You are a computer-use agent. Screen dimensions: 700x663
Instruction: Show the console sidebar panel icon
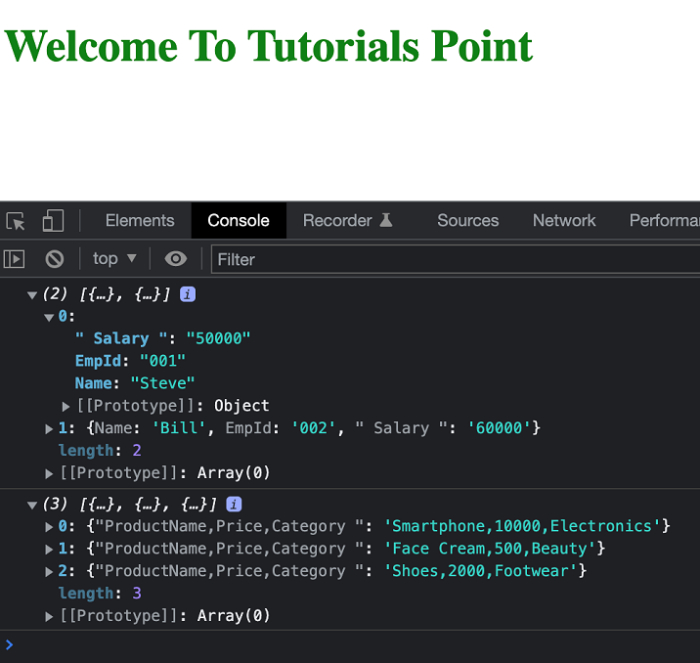14,259
